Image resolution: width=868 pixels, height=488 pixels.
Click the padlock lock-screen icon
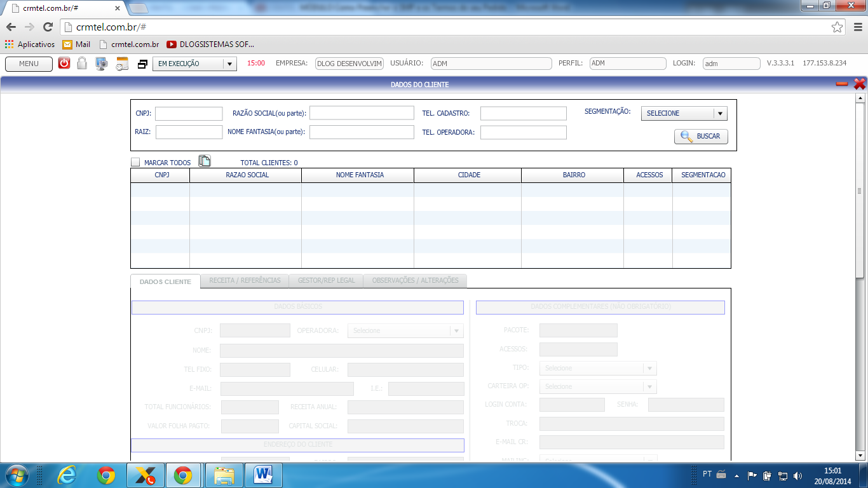pos(82,63)
